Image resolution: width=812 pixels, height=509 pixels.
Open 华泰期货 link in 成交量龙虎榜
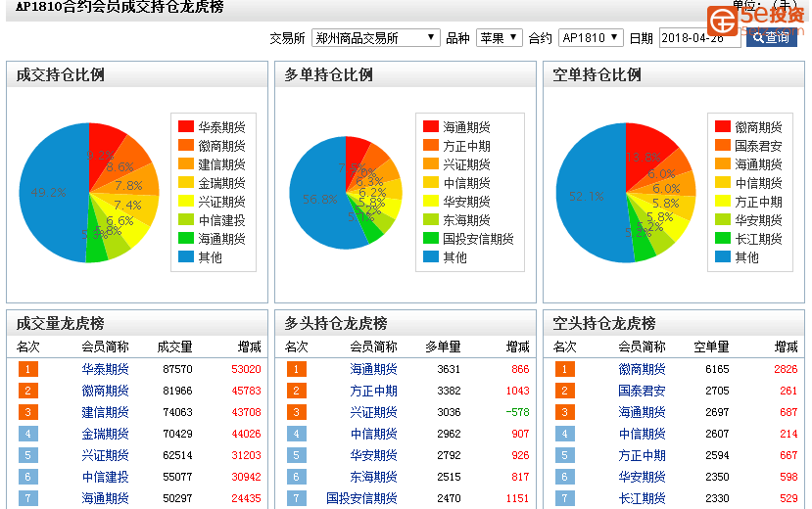105,369
